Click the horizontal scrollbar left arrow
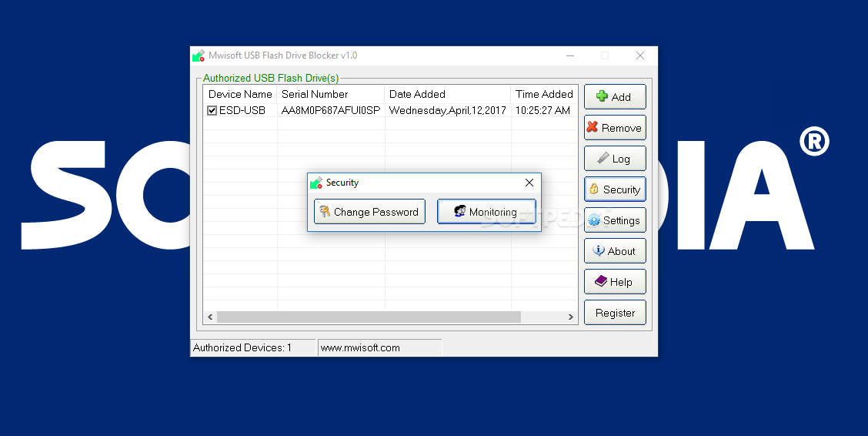 [210, 317]
